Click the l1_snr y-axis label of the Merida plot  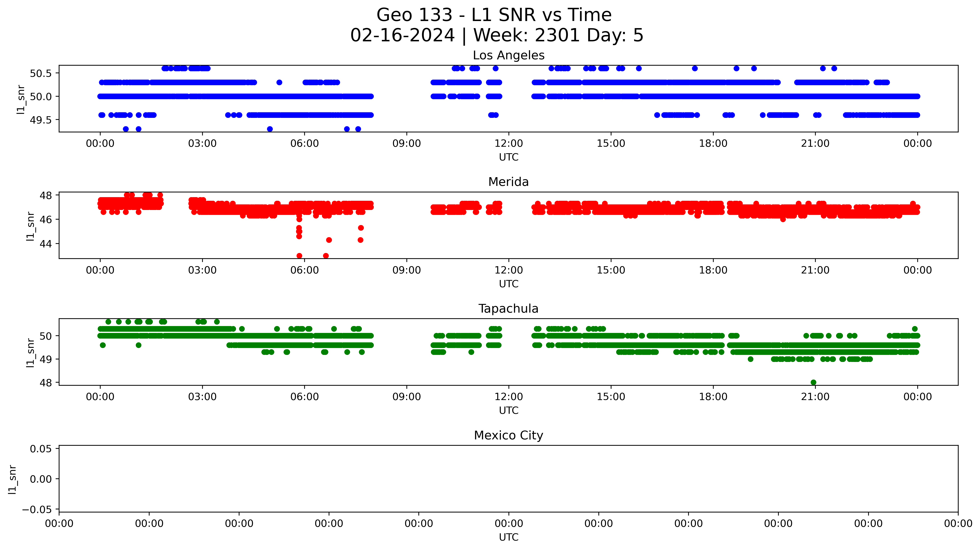(x=30, y=226)
